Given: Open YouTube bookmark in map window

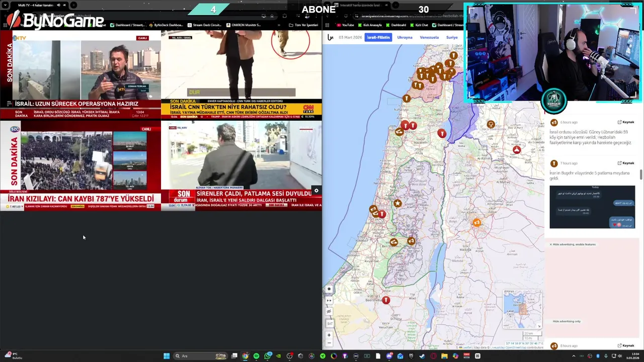Looking at the screenshot, I should [x=345, y=25].
